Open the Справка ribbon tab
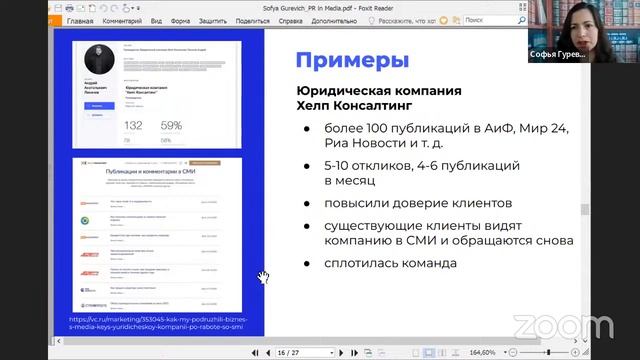 290,21
